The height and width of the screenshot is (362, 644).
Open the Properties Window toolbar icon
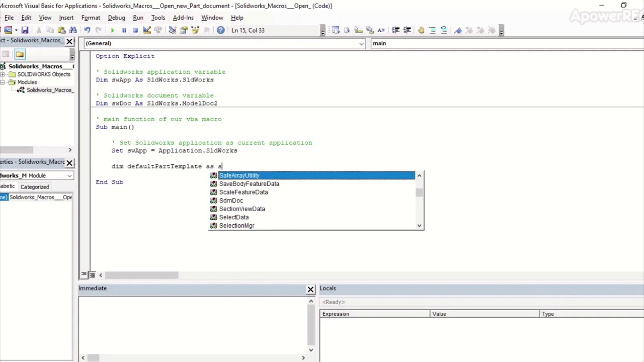pyautogui.click(x=184, y=30)
